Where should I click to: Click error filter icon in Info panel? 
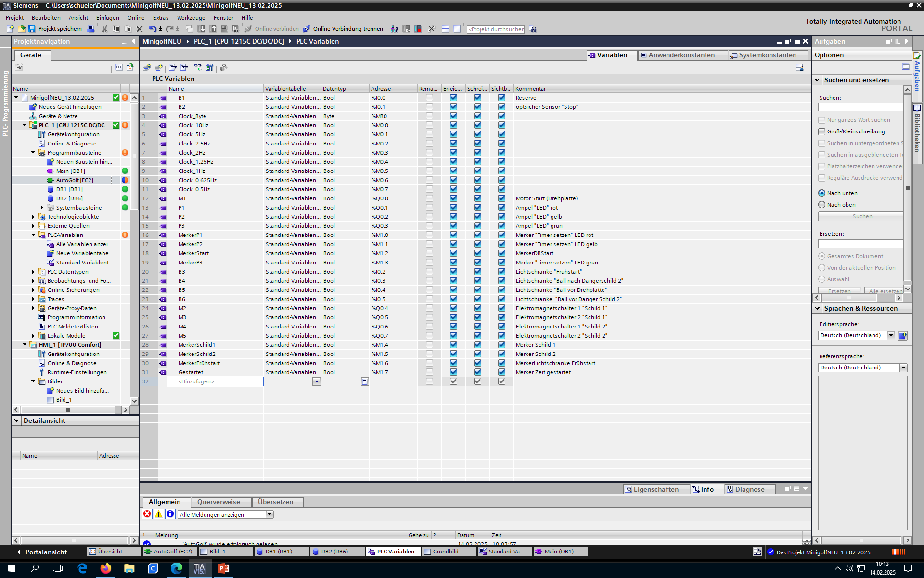click(147, 514)
